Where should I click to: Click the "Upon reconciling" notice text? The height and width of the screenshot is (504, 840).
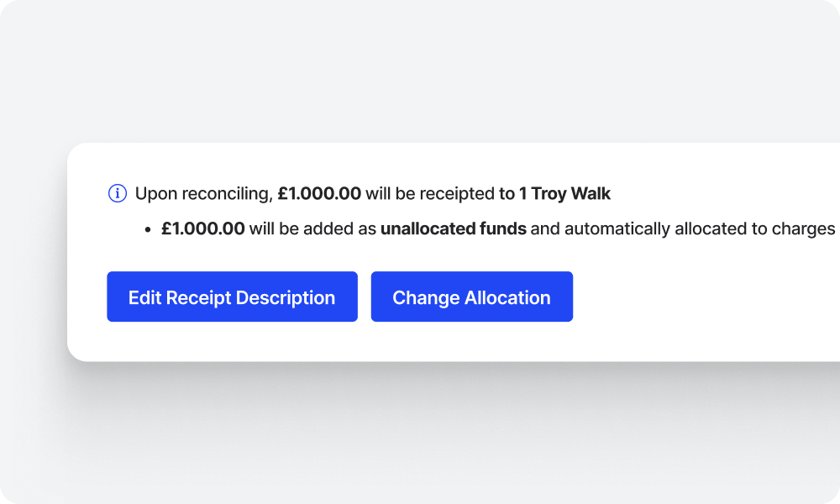pyautogui.click(x=204, y=193)
